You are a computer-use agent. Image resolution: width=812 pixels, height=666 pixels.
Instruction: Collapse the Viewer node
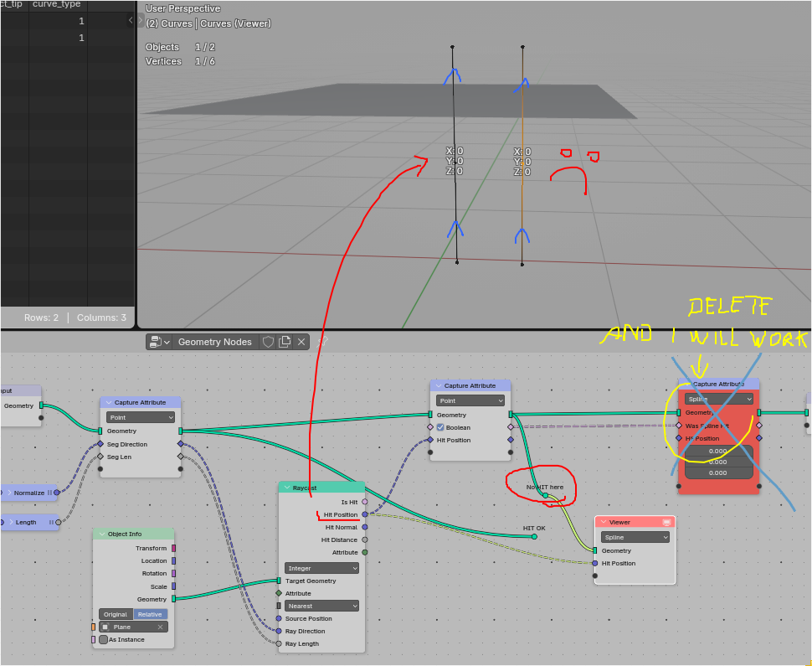pos(604,522)
